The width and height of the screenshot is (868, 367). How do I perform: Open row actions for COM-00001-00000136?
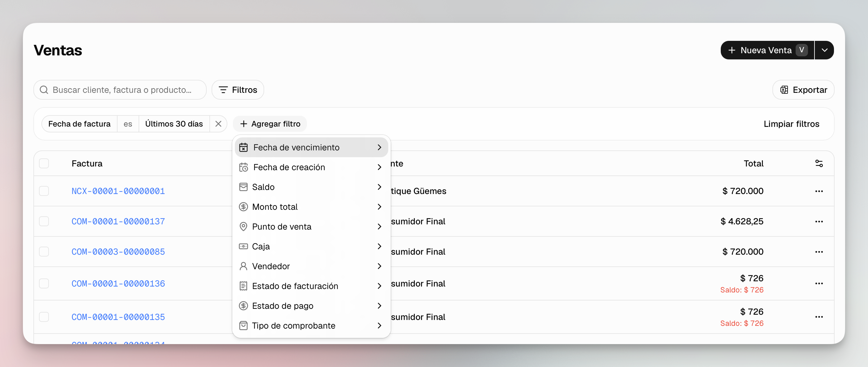(x=819, y=283)
